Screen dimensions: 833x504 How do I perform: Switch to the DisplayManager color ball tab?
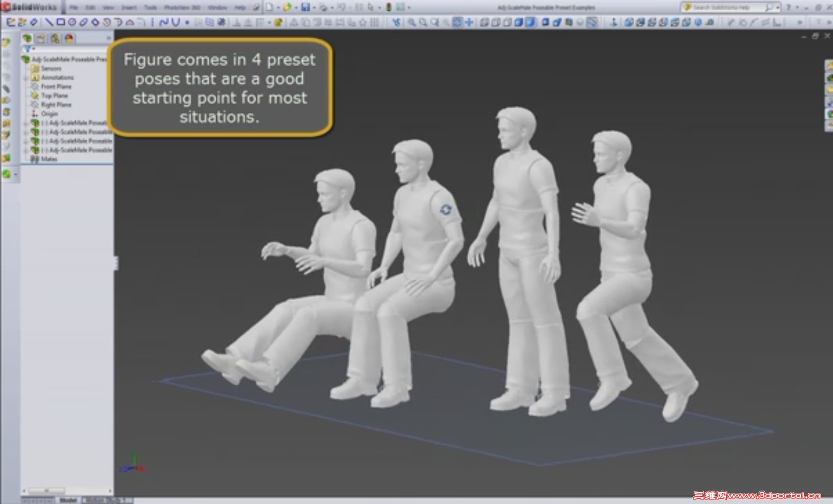click(69, 38)
